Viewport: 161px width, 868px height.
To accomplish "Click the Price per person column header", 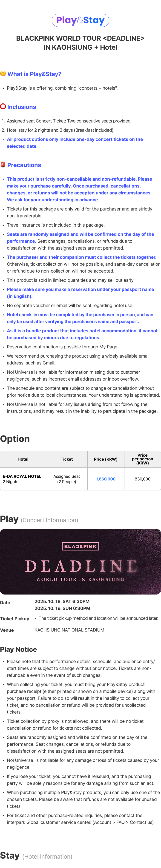I will pyautogui.click(x=142, y=459).
